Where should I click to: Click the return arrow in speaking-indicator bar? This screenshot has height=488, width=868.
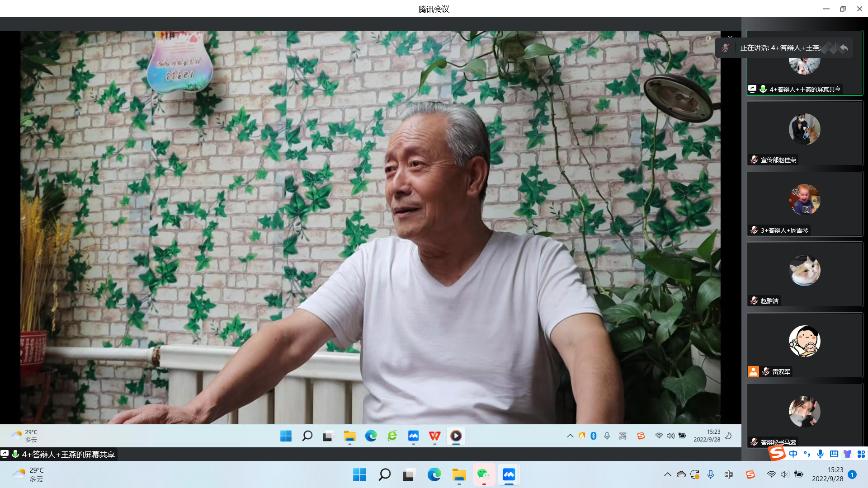[844, 48]
